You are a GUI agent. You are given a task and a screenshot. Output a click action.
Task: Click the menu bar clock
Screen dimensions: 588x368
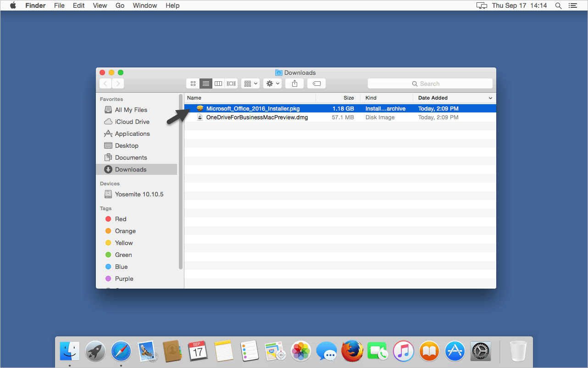520,6
